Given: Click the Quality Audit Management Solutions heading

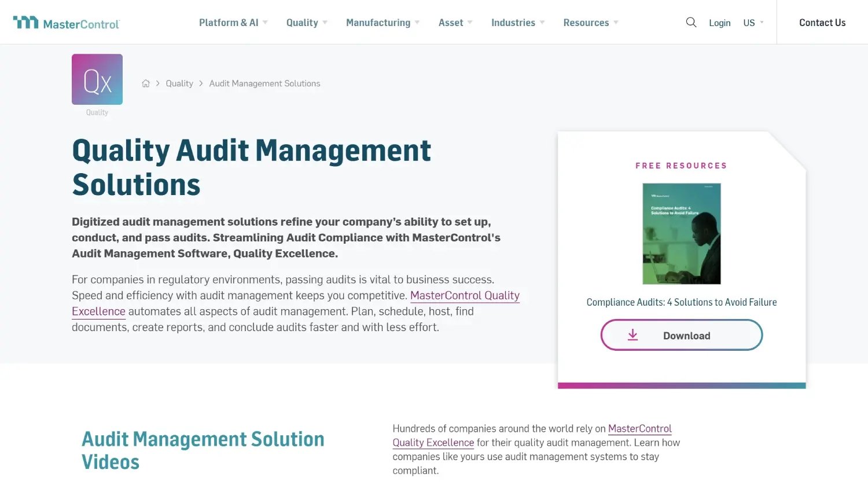Looking at the screenshot, I should coord(251,167).
